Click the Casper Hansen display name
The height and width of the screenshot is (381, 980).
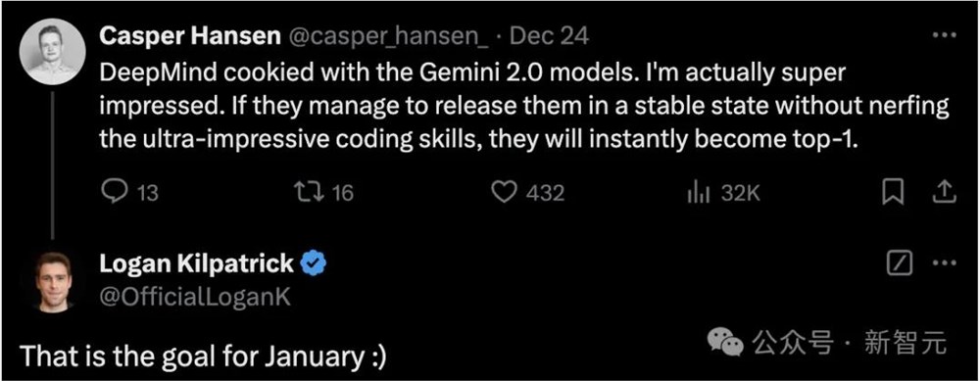(x=190, y=36)
